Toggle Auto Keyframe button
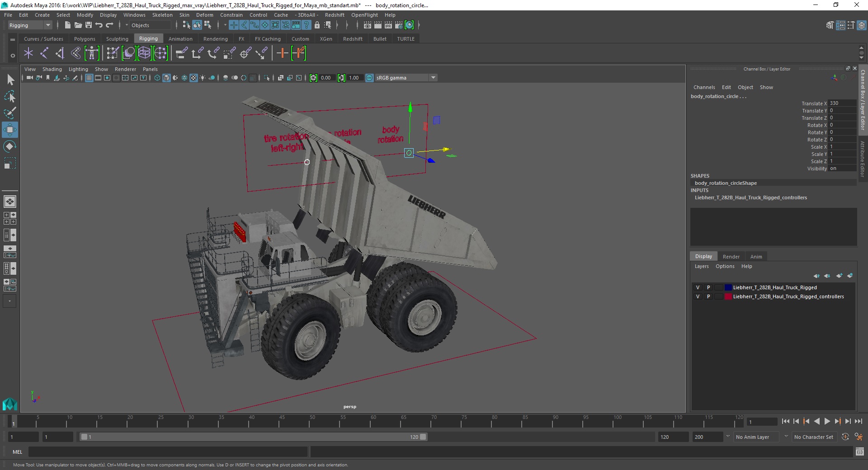The image size is (868, 470). point(845,437)
